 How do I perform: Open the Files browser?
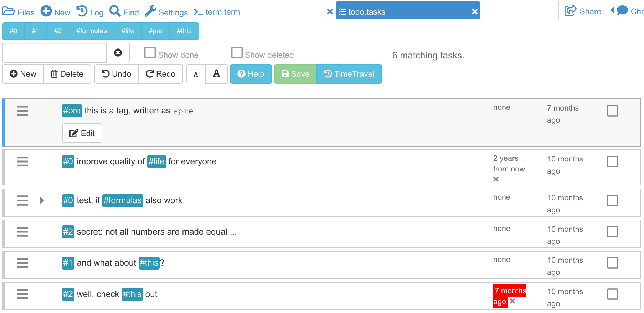tap(19, 12)
